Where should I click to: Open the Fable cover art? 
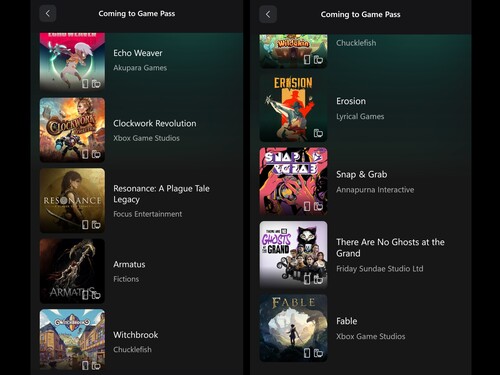point(293,328)
